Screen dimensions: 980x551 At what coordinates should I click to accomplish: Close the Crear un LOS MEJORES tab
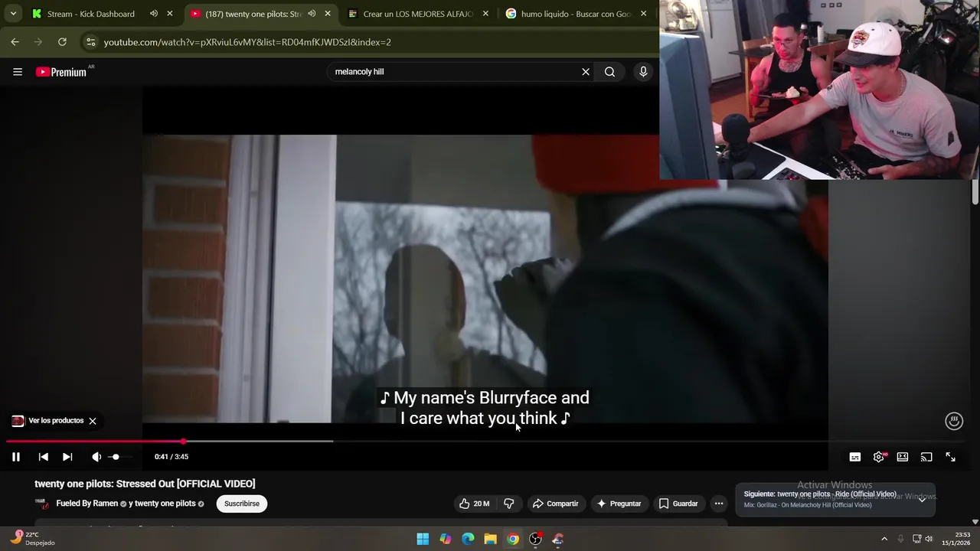click(485, 14)
